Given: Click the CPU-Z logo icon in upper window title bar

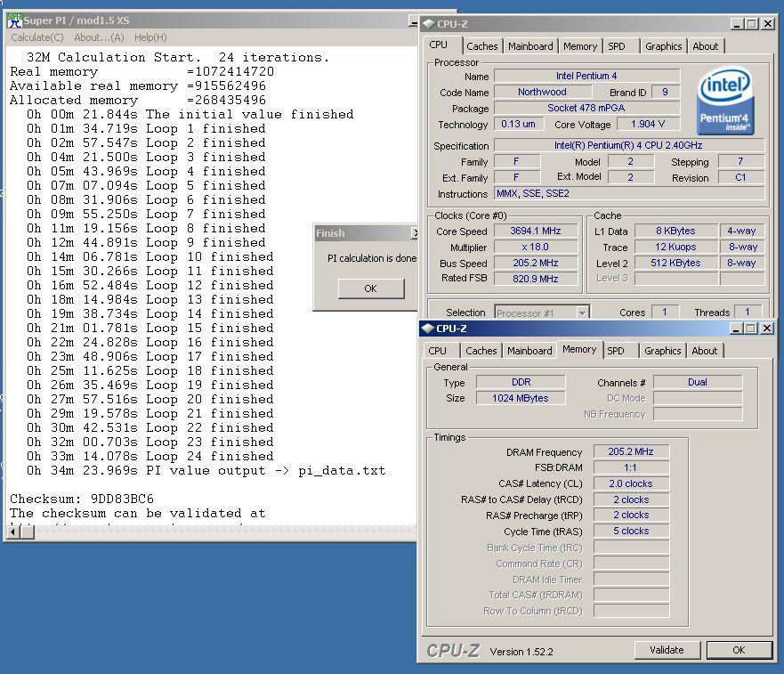Looking at the screenshot, I should pos(429,23).
